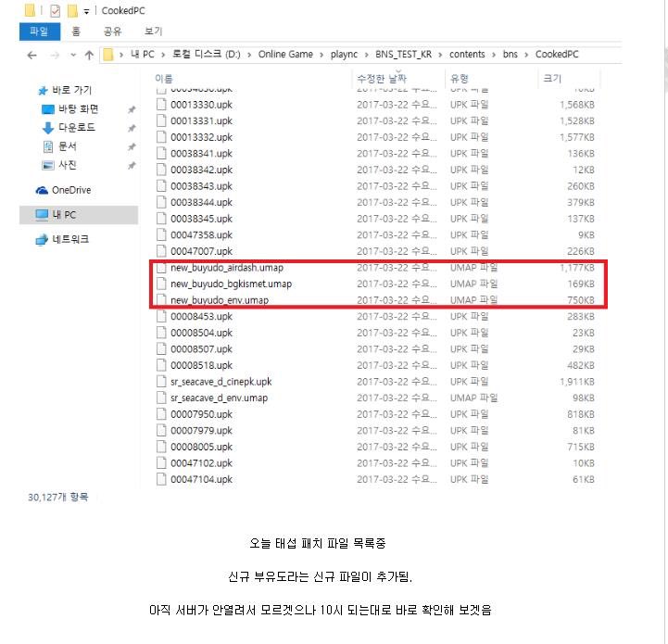Expand chevron after CookedPC's parent bns
668x644 pixels.
pos(526,55)
